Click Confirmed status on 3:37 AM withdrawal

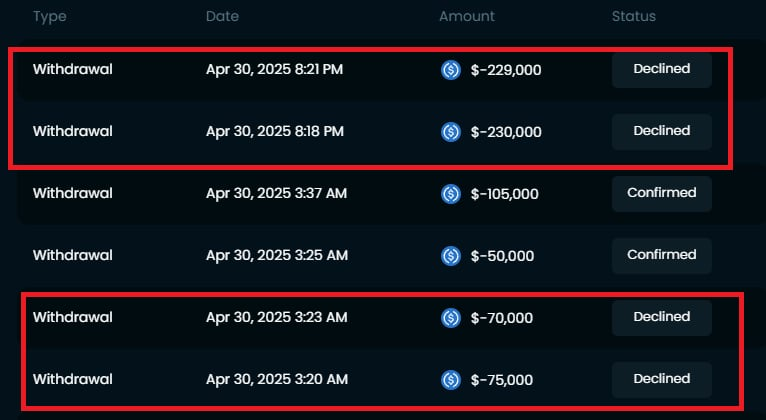click(x=661, y=193)
